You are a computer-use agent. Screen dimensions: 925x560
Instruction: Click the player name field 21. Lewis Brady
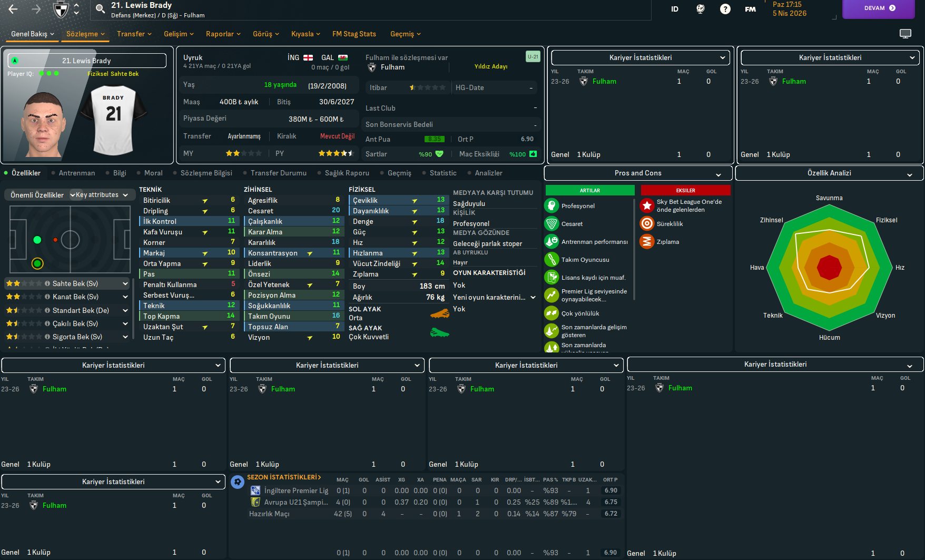click(x=87, y=61)
